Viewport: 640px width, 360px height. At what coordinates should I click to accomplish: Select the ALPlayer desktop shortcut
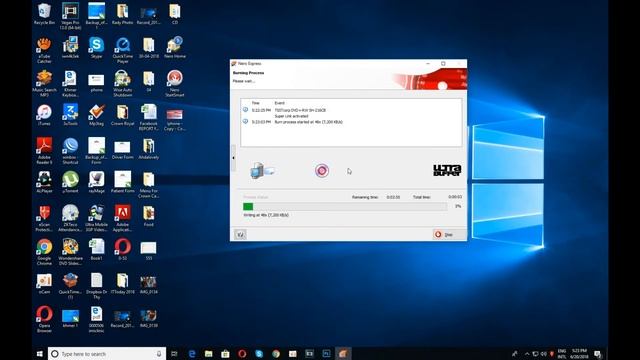44,182
